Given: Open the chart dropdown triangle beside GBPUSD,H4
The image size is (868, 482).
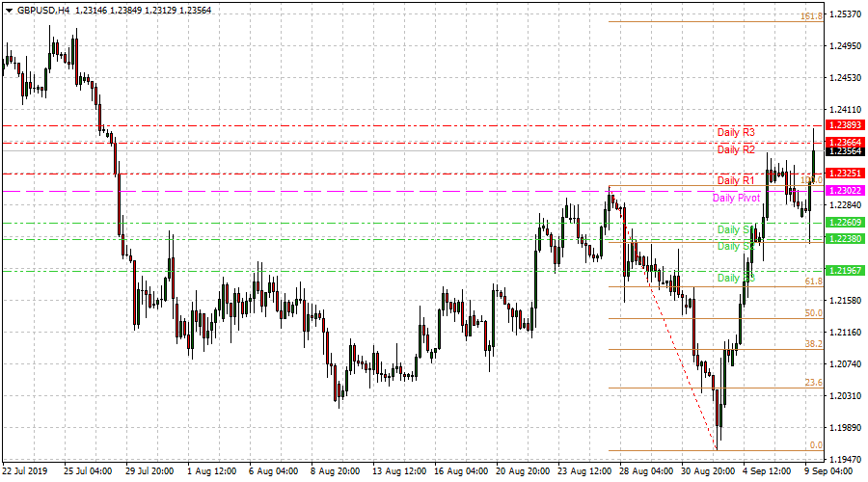Looking at the screenshot, I should pyautogui.click(x=9, y=11).
